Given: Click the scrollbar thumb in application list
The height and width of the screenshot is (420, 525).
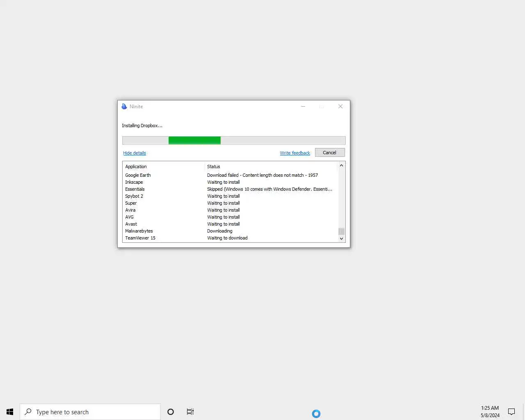Looking at the screenshot, I should (x=341, y=231).
